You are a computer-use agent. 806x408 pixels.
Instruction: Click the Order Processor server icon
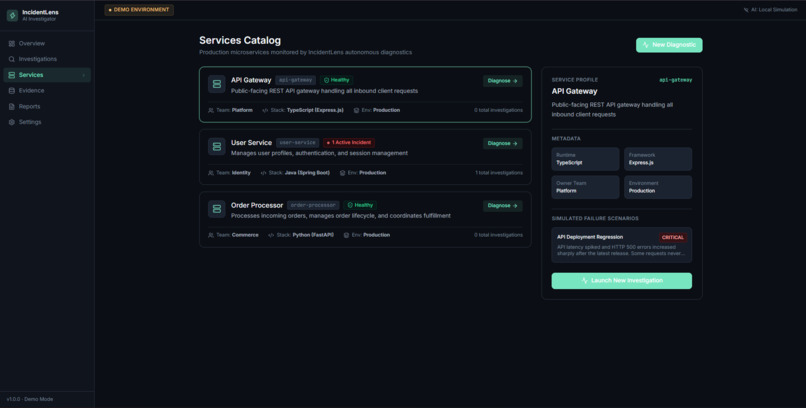tap(216, 209)
